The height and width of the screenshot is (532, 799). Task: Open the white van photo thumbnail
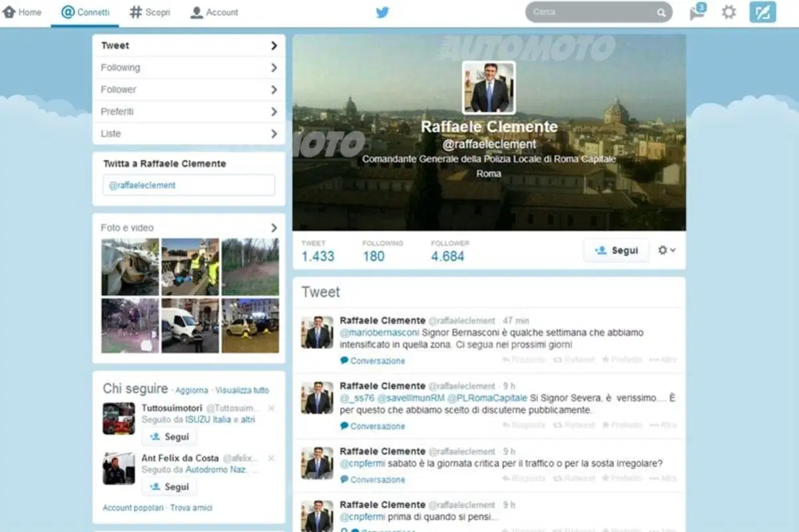(190, 326)
